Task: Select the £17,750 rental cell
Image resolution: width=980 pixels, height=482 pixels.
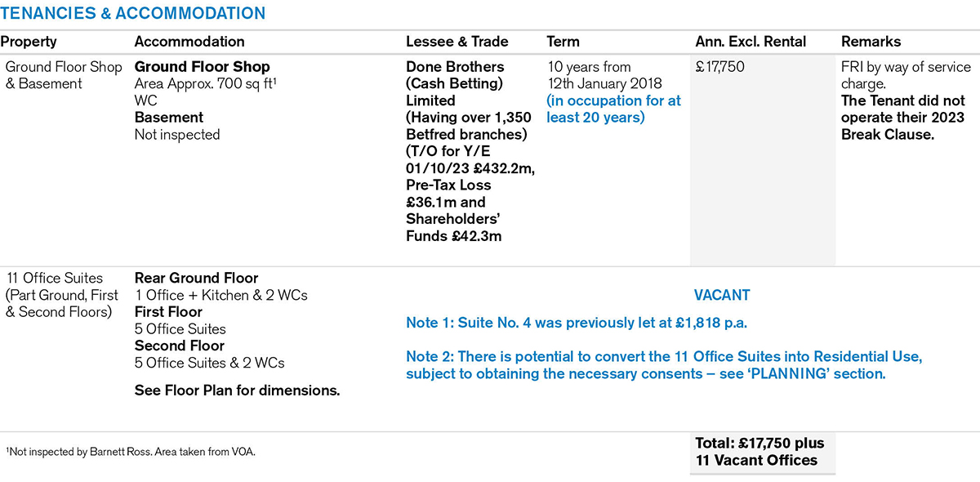Action: point(719,67)
